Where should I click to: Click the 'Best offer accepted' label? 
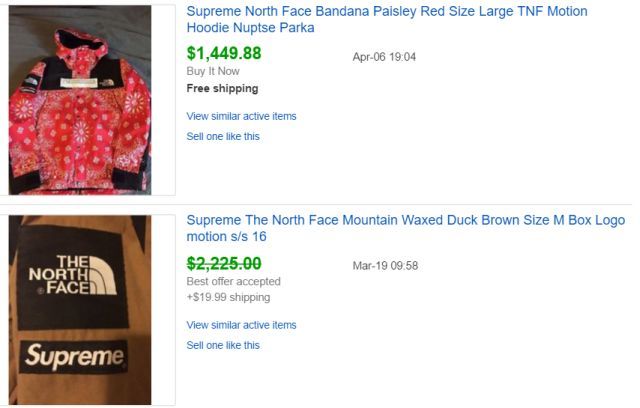point(234,281)
